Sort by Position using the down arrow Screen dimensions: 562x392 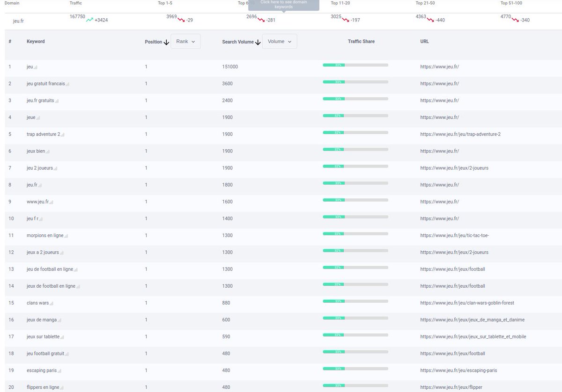point(166,42)
